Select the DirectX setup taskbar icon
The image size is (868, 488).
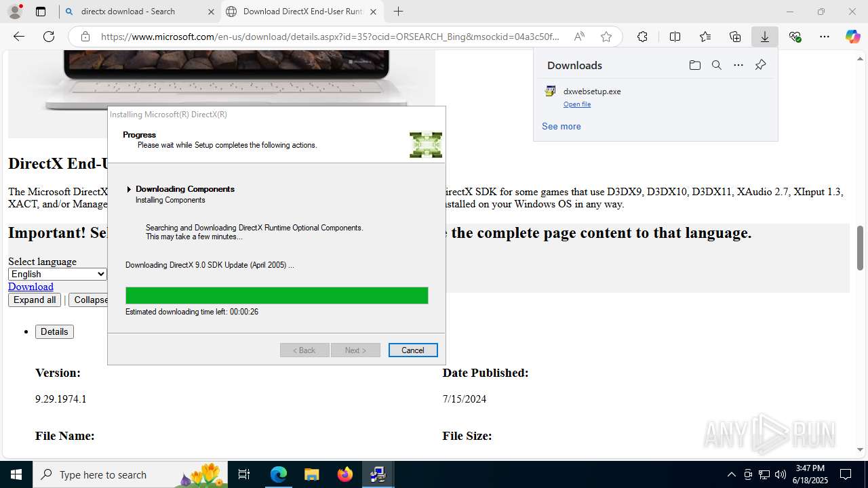(x=378, y=474)
